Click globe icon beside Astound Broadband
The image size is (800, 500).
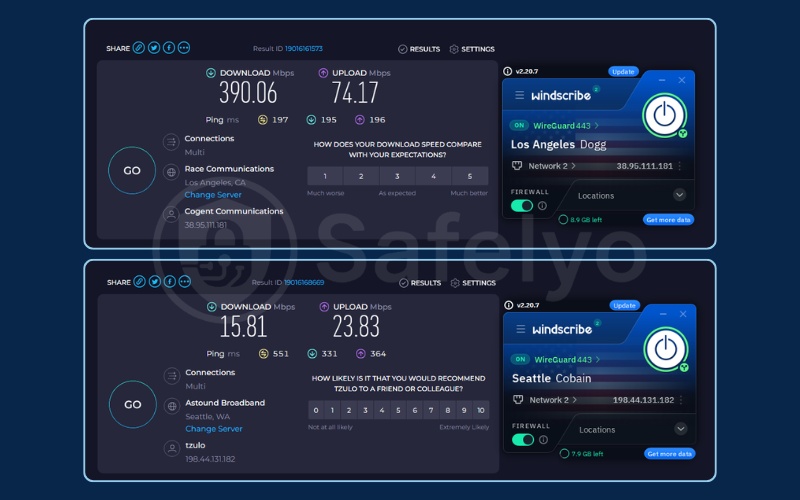point(172,406)
